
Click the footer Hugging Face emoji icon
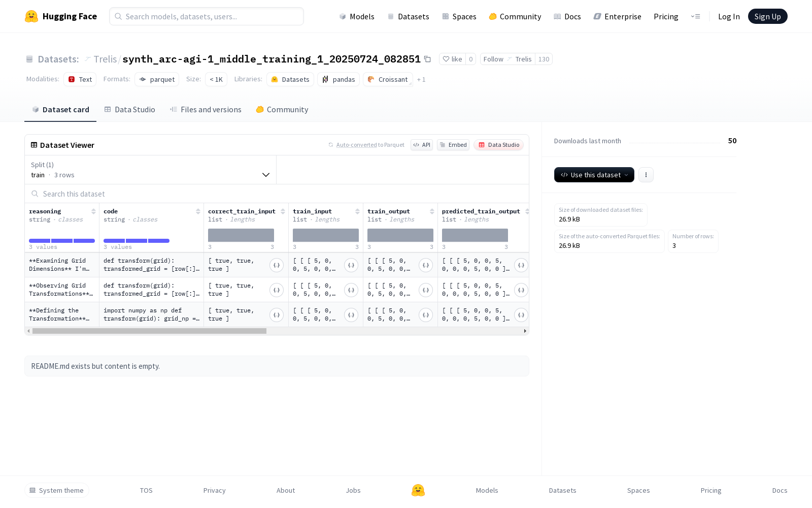coord(418,490)
